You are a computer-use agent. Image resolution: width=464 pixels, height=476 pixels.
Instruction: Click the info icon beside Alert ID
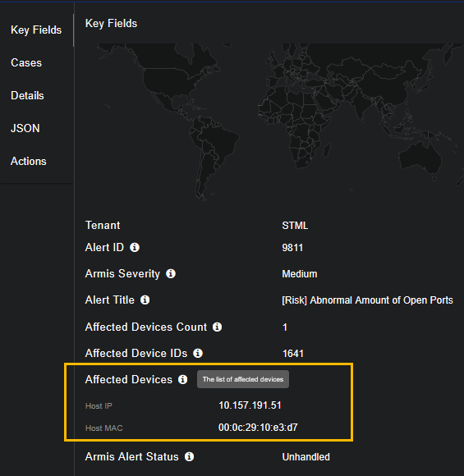pos(135,247)
